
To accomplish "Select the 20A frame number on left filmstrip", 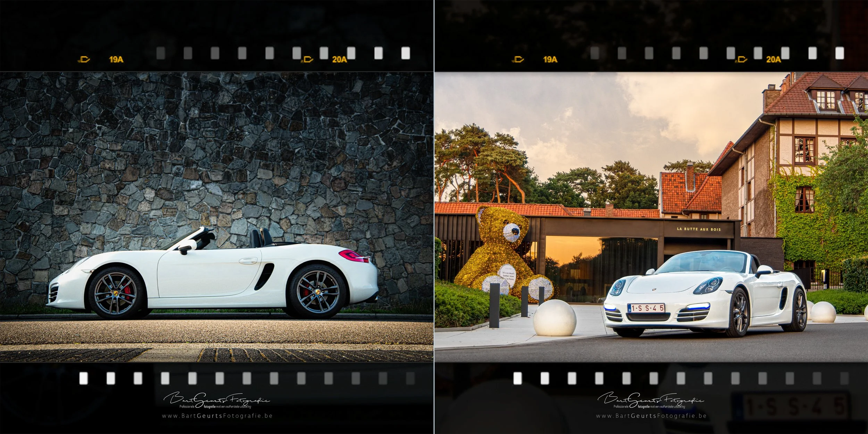I will click(339, 59).
